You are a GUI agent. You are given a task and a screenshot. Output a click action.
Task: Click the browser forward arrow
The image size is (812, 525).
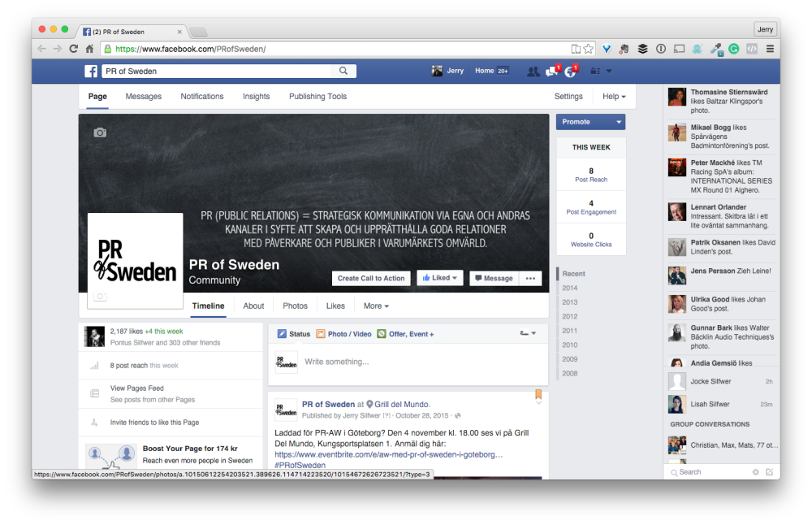click(x=58, y=49)
